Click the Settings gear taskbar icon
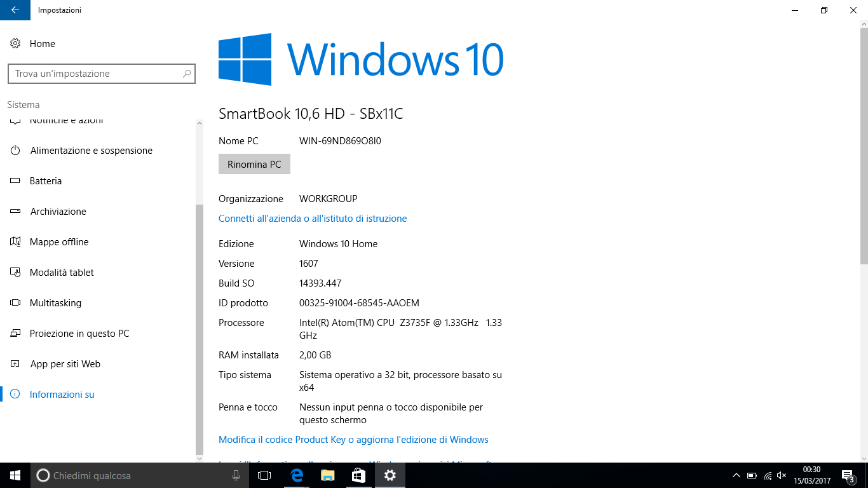The width and height of the screenshot is (868, 488). [390, 475]
